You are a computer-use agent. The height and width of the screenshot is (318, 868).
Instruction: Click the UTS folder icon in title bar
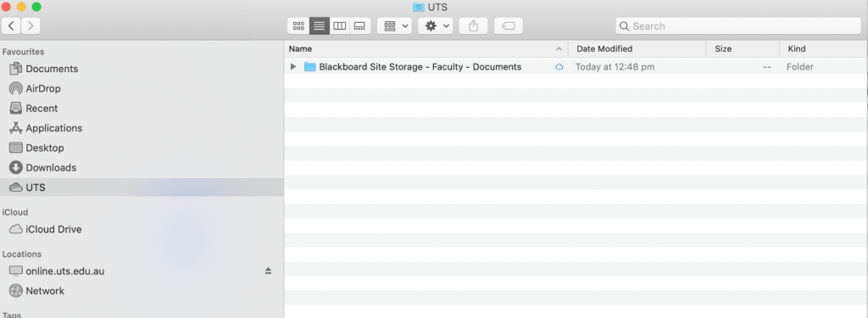coord(419,7)
